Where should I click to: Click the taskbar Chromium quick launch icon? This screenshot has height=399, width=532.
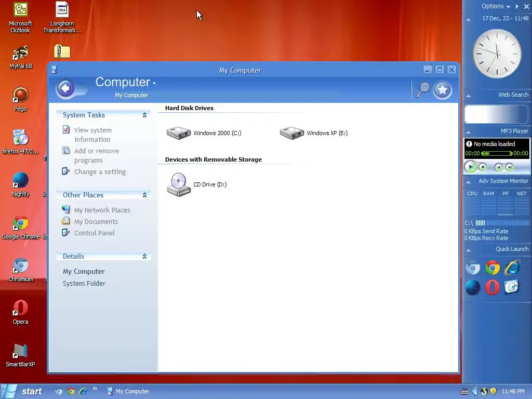coord(59,391)
